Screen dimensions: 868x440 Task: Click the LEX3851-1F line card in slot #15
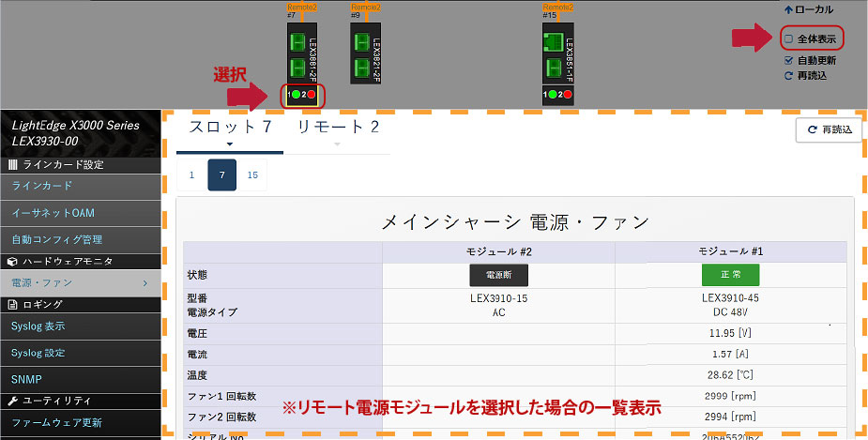(x=557, y=53)
